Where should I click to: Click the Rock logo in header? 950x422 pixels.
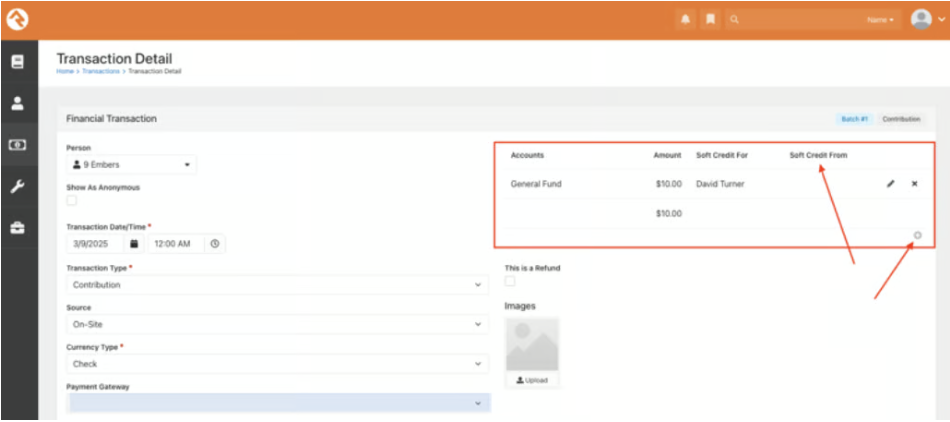coord(18,19)
